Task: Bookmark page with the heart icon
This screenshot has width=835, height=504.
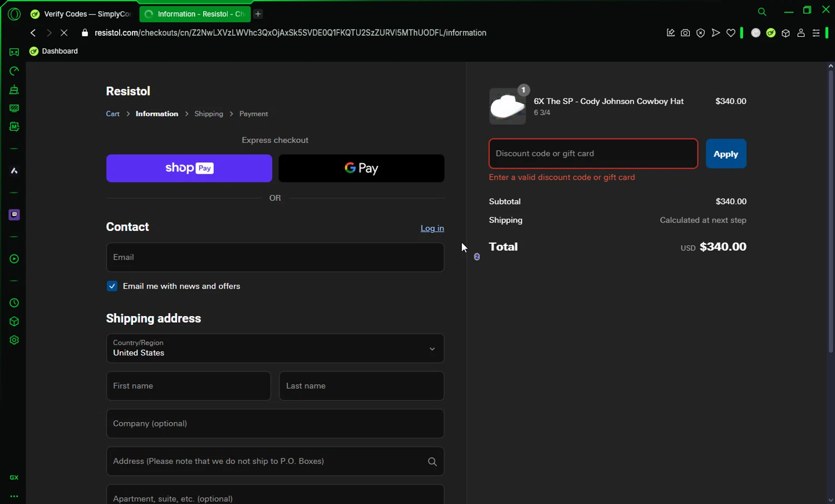Action: pos(731,33)
